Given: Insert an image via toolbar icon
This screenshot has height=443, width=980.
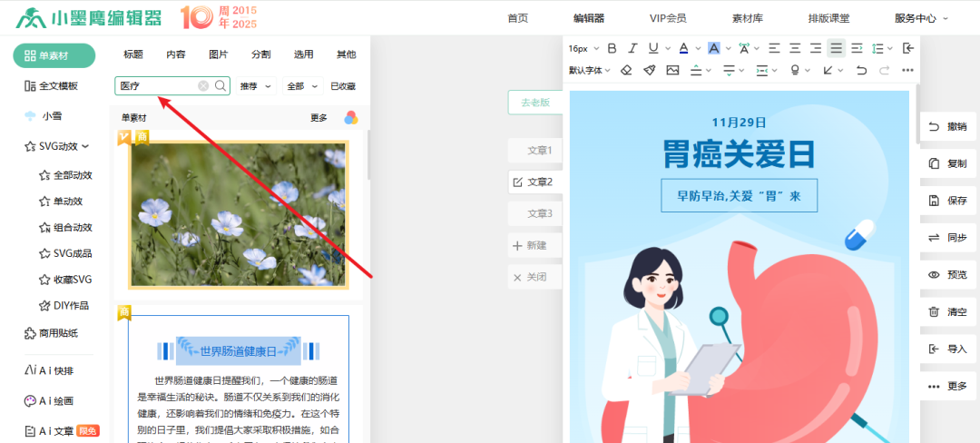Looking at the screenshot, I should (x=672, y=70).
